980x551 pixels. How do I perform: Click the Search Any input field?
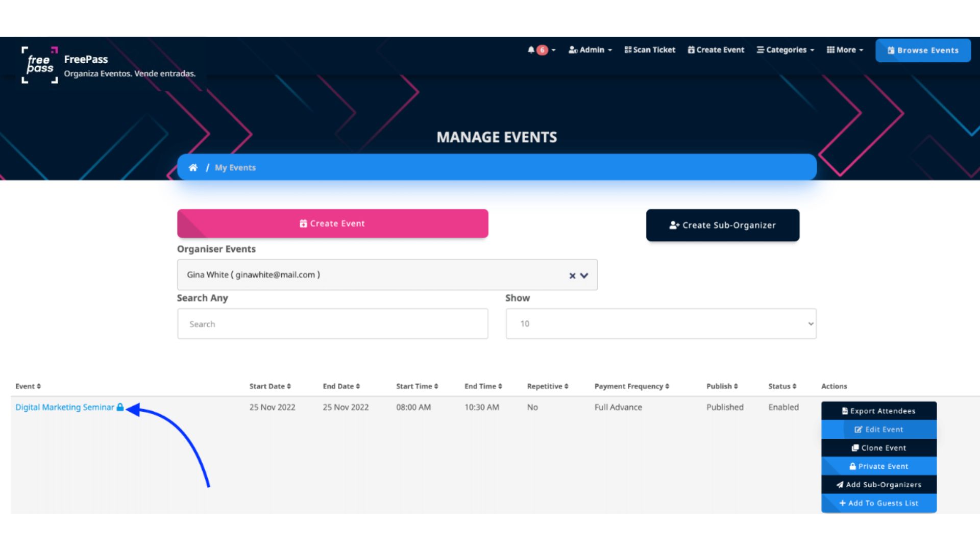click(x=332, y=323)
